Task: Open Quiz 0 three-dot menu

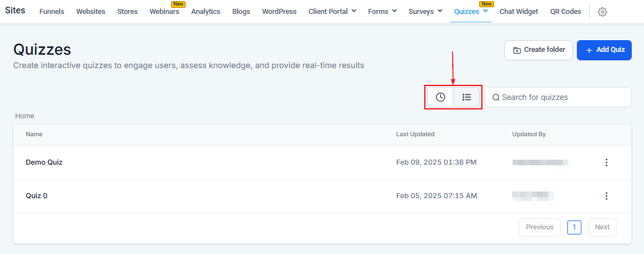Action: click(606, 196)
